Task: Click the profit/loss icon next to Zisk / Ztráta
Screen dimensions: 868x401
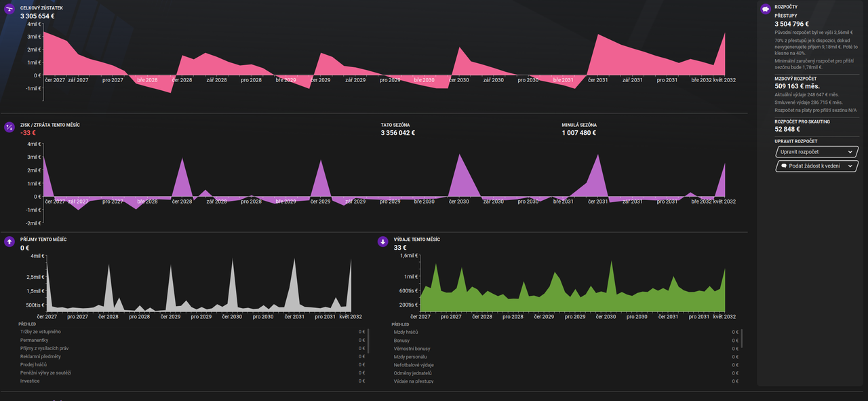Action: 9,127
